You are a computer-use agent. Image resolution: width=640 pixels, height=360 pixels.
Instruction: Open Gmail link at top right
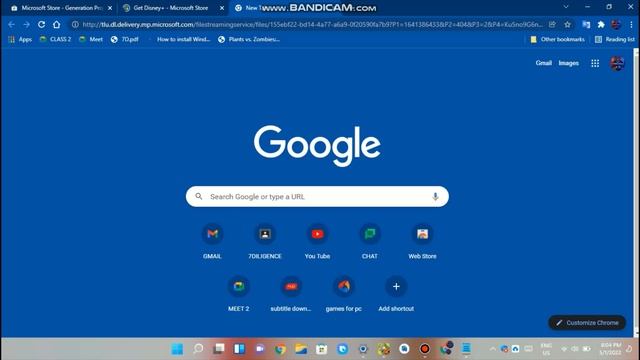[x=544, y=63]
